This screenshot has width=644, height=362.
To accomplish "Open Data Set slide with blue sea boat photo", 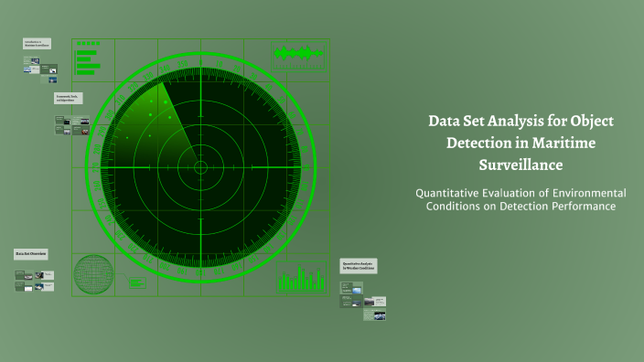I will pyautogui.click(x=44, y=286).
